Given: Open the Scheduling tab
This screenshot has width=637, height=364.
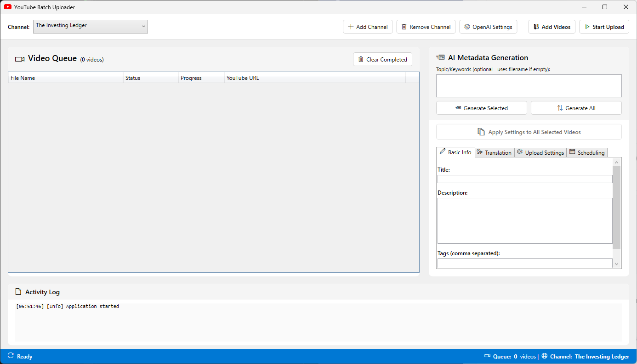Looking at the screenshot, I should [x=587, y=152].
